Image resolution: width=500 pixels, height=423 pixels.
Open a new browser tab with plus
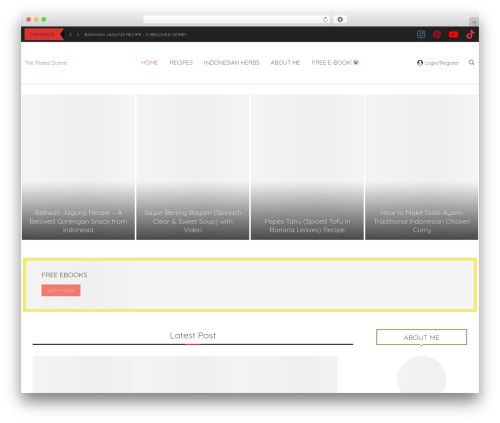[474, 22]
